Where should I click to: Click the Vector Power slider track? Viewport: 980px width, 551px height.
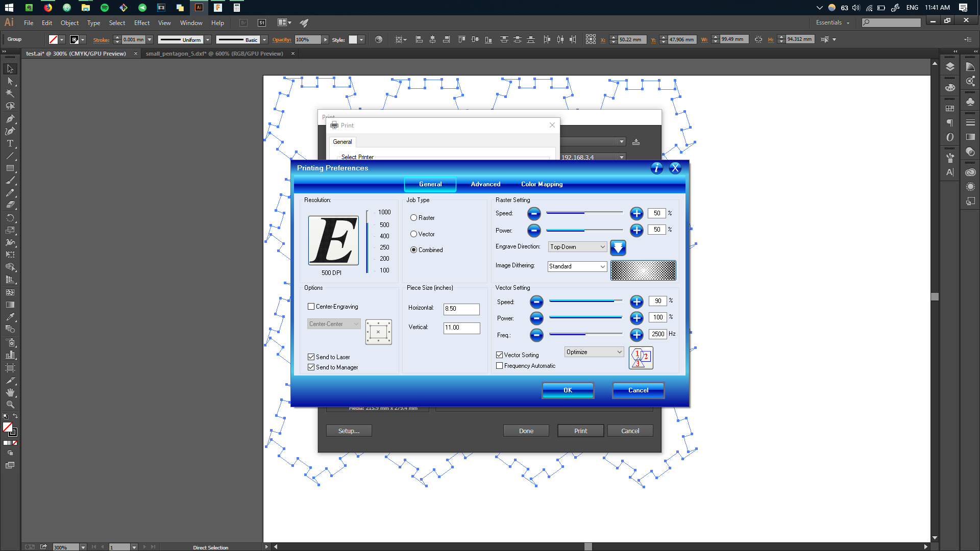586,318
